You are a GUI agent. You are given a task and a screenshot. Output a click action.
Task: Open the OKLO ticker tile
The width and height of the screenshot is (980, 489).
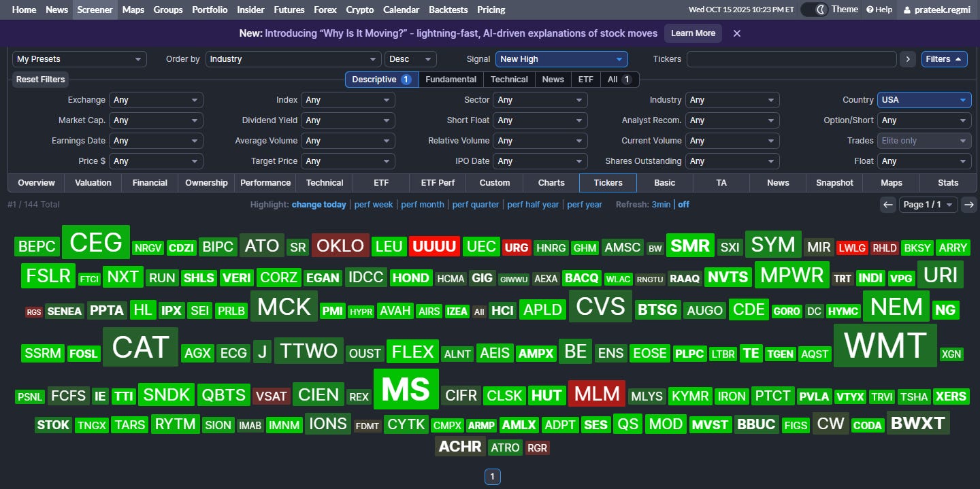pos(340,246)
